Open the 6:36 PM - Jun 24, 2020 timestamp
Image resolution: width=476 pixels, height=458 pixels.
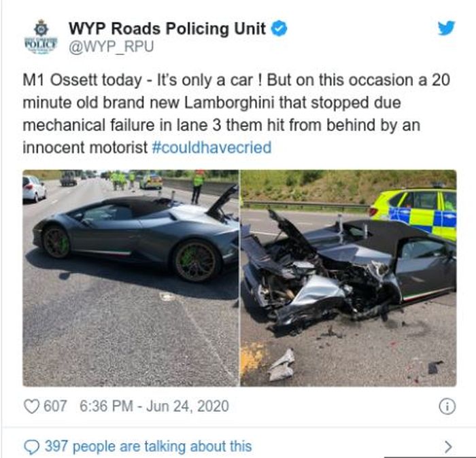point(154,406)
